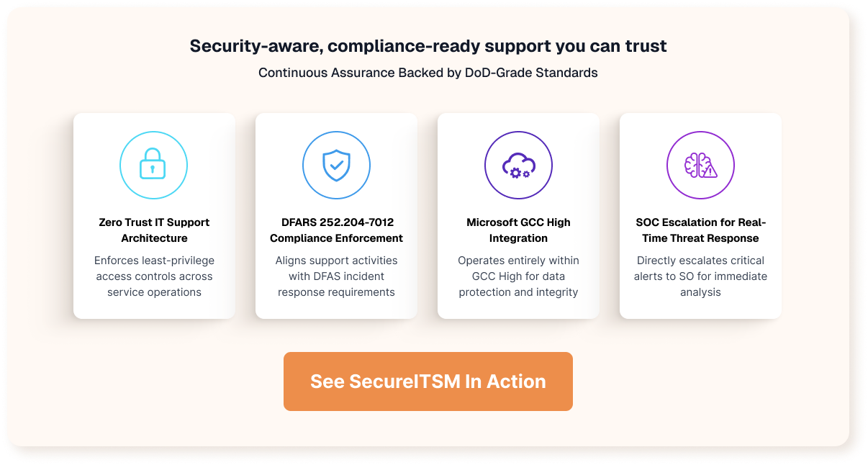Image resolution: width=868 pixels, height=465 pixels.
Task: Click the least-privilege access controls description text
Action: coord(154,276)
